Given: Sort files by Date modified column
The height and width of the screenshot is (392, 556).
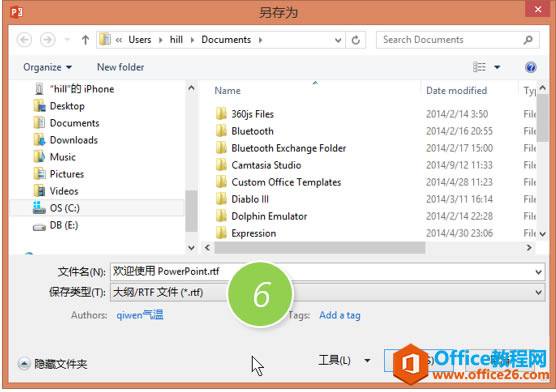Looking at the screenshot, I should tap(456, 90).
